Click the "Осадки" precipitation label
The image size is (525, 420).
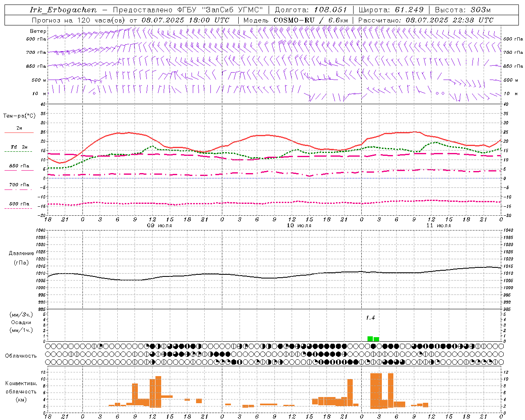[x=21, y=322]
